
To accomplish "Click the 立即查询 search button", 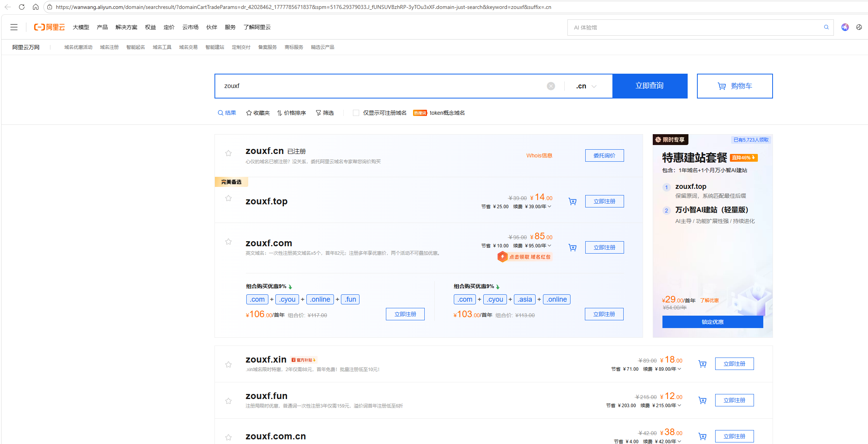I will tap(650, 86).
